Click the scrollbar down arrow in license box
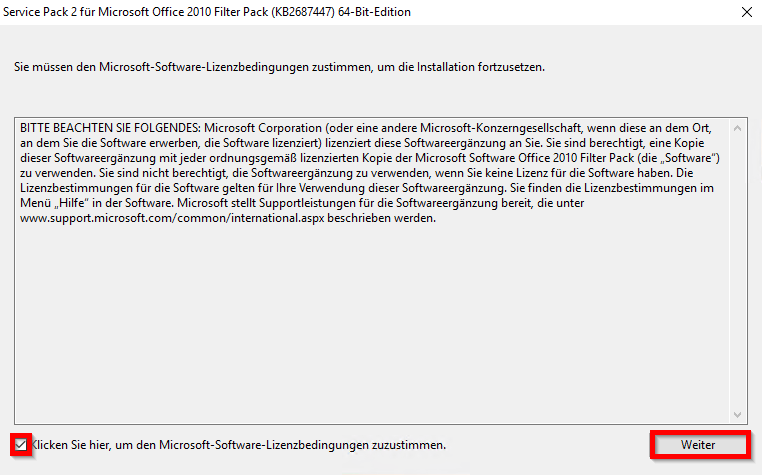This screenshot has width=762, height=475. 739,415
